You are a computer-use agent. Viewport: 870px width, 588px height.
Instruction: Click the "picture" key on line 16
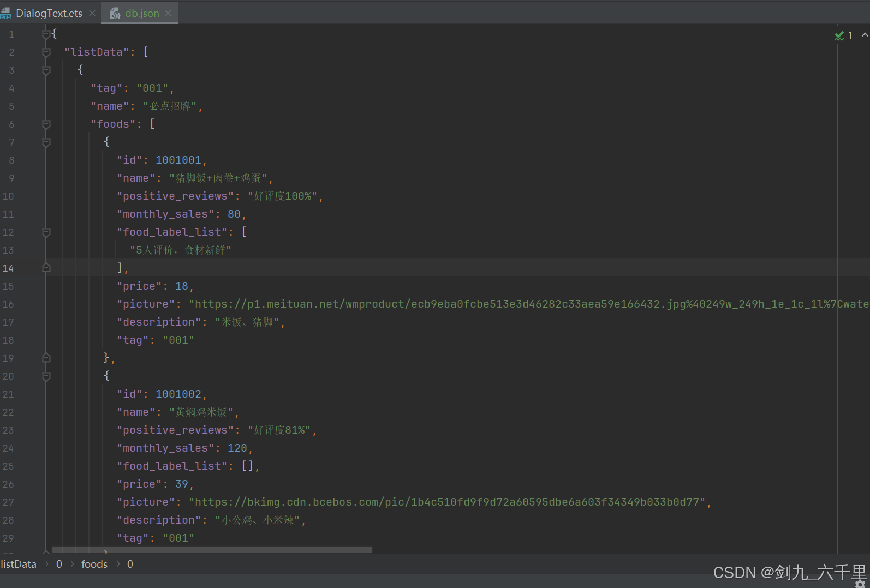pyautogui.click(x=146, y=304)
